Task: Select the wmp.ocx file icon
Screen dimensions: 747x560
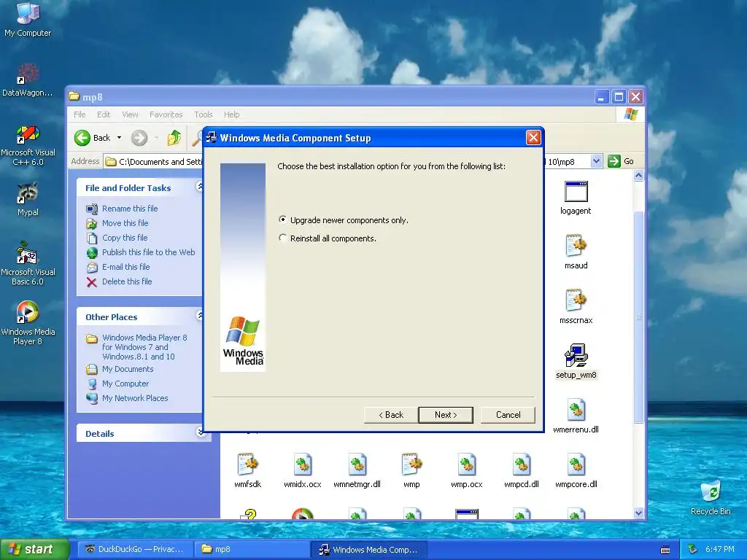Action: point(466,464)
